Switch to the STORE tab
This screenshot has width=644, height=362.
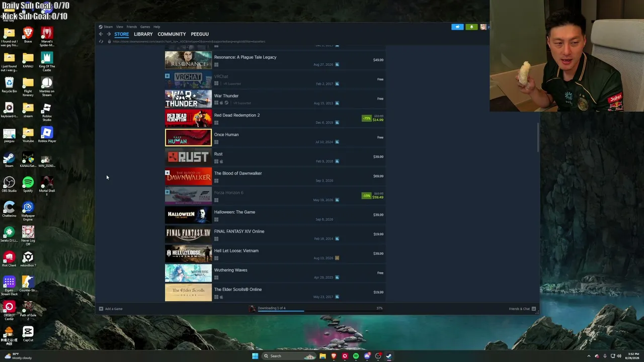coord(121,34)
